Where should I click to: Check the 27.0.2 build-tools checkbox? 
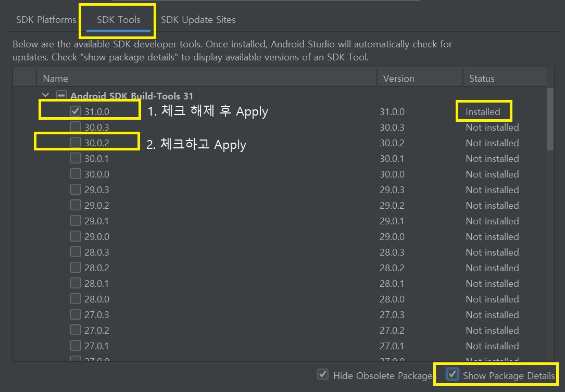(76, 330)
